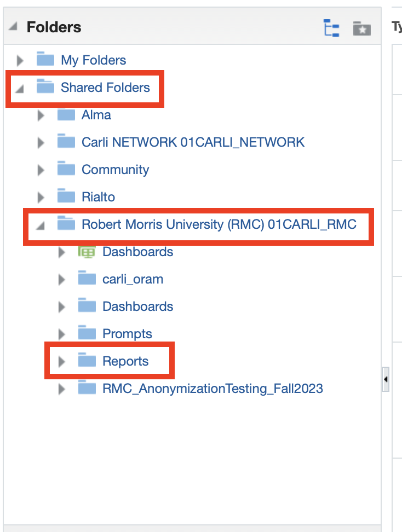Viewport: 402px width, 532px height.
Task: Click the green Dashboards icon
Action: click(87, 252)
